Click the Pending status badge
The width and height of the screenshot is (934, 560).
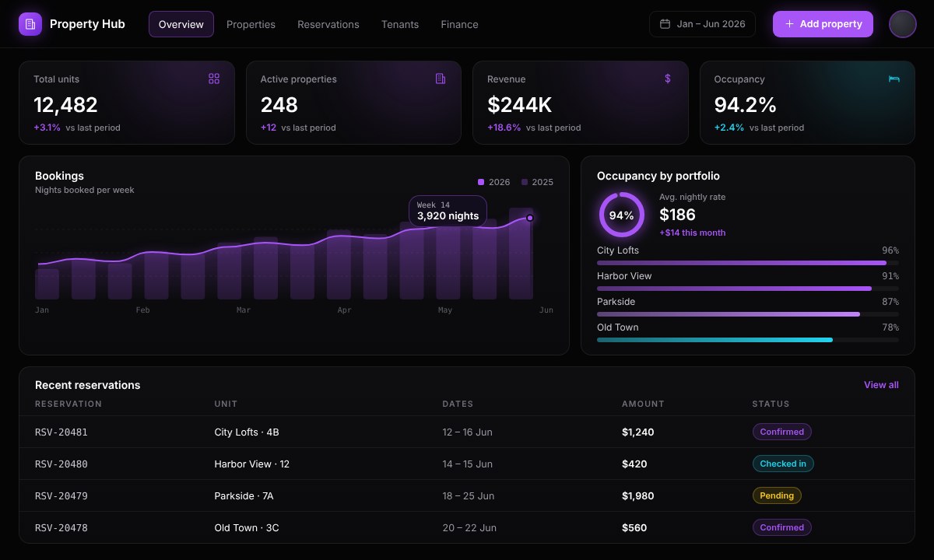(x=777, y=495)
